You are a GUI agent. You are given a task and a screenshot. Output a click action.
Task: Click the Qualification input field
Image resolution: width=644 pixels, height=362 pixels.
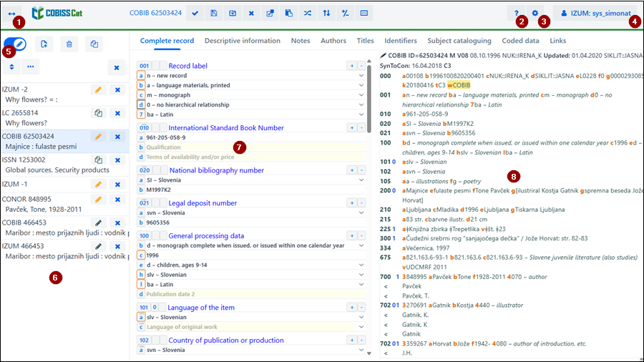(255, 147)
